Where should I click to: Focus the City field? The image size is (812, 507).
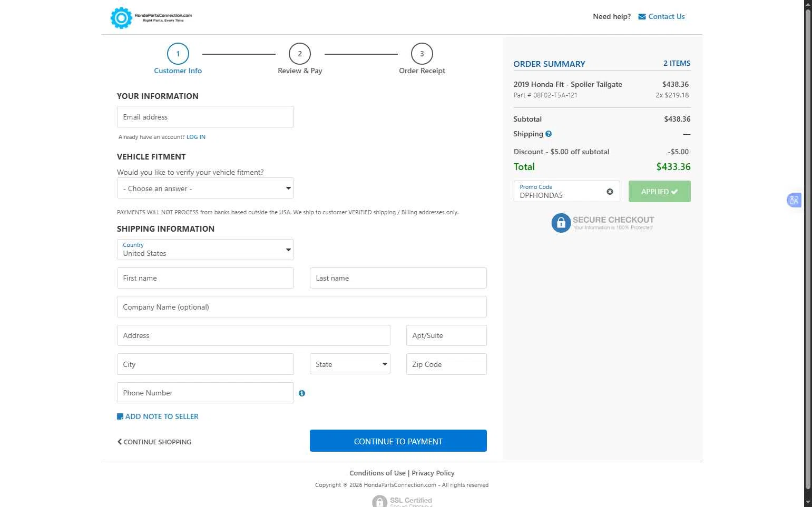[x=206, y=364]
